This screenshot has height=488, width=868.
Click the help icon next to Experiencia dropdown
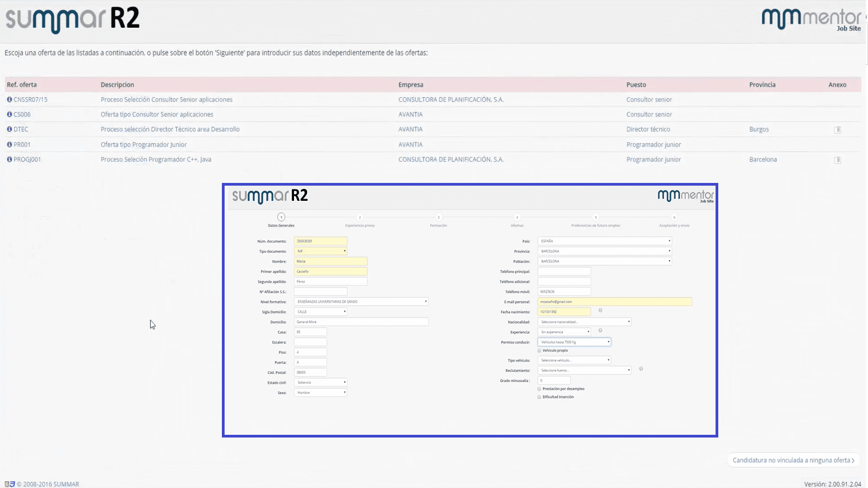(600, 331)
